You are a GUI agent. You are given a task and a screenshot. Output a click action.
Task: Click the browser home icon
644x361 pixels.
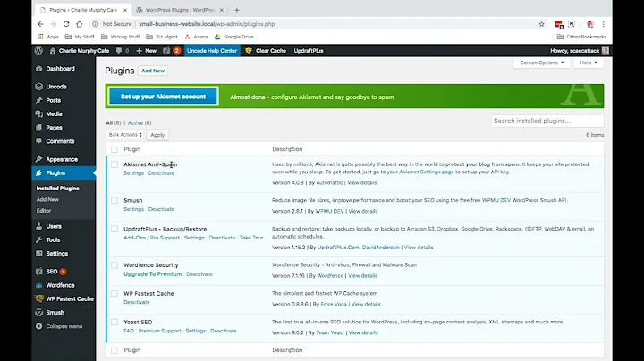pos(80,24)
